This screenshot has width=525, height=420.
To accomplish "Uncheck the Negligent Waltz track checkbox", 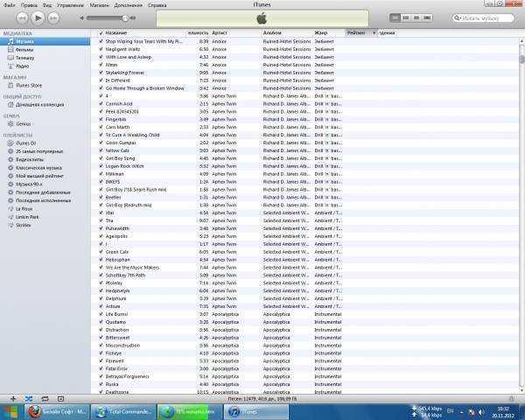I will tap(101, 49).
